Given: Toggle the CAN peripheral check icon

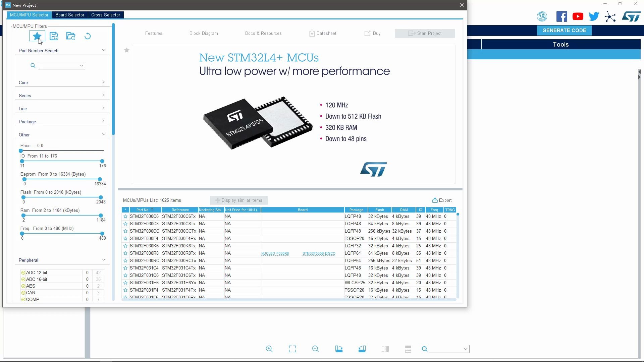Looking at the screenshot, I should 23,293.
